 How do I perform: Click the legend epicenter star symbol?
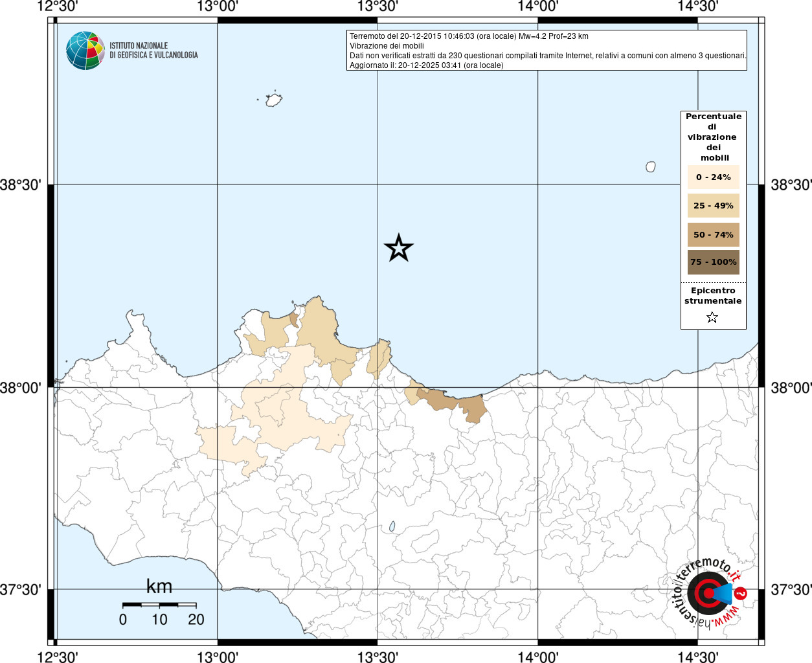coord(712,317)
